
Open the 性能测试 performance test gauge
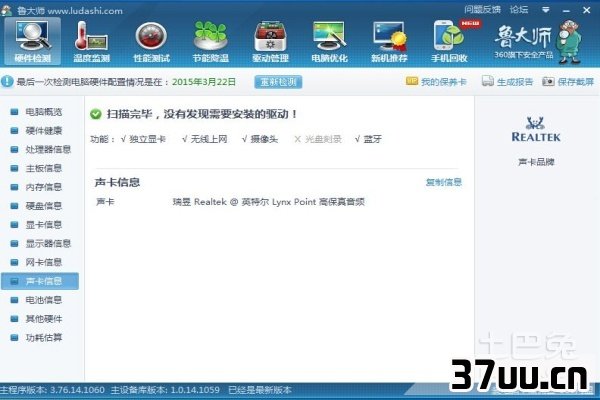tap(151, 41)
